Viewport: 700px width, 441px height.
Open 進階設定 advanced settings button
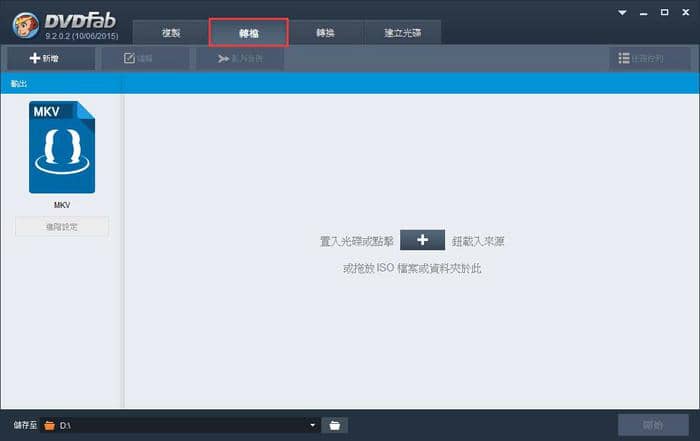click(x=62, y=227)
